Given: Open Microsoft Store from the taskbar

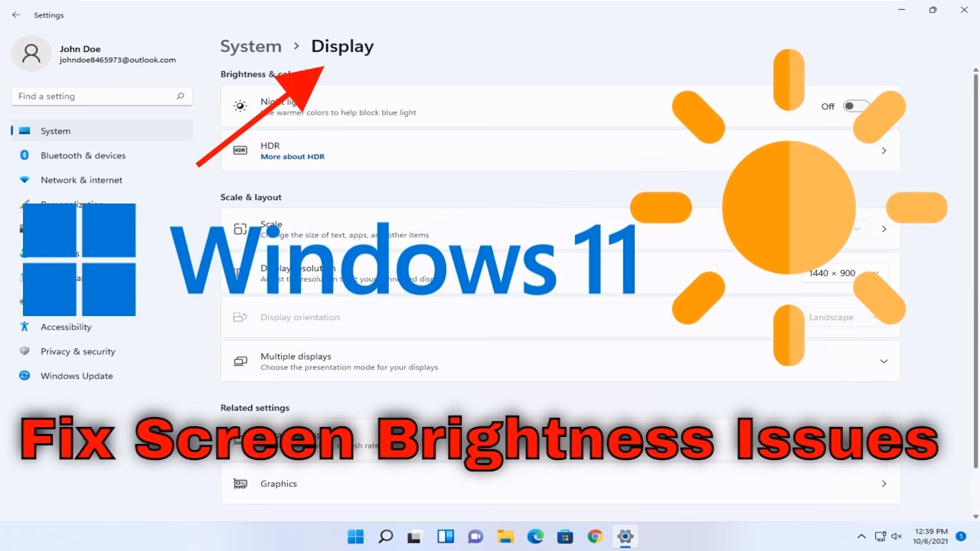Looking at the screenshot, I should pos(565,536).
